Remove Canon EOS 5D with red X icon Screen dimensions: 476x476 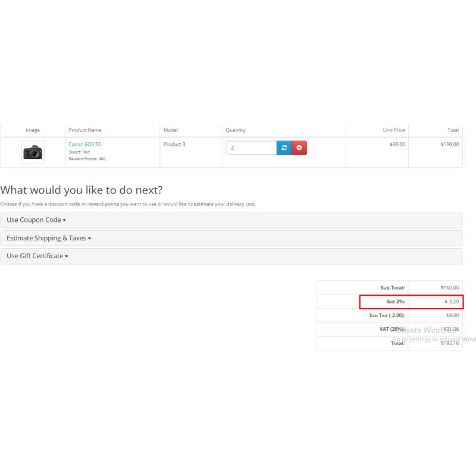pyautogui.click(x=299, y=148)
